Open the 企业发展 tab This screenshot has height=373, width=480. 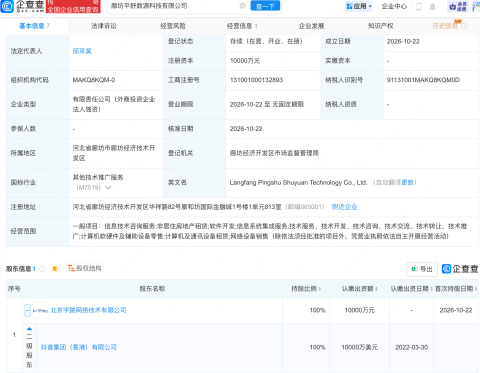(311, 26)
